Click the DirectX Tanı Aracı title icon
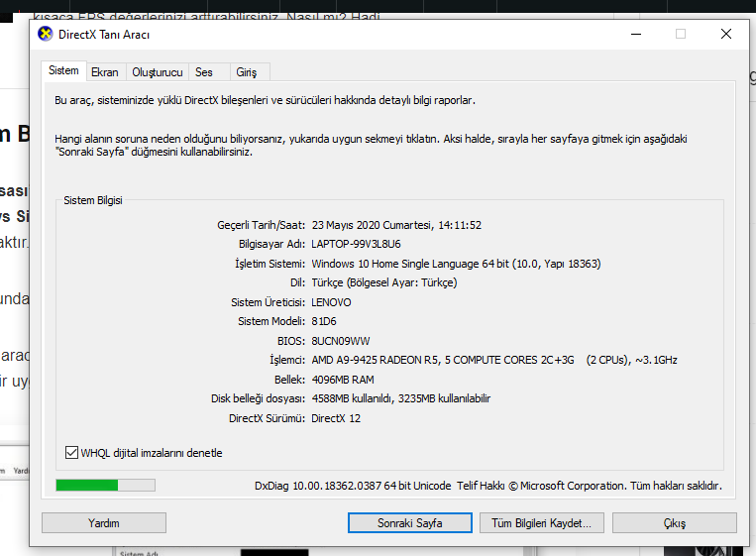 (46, 35)
